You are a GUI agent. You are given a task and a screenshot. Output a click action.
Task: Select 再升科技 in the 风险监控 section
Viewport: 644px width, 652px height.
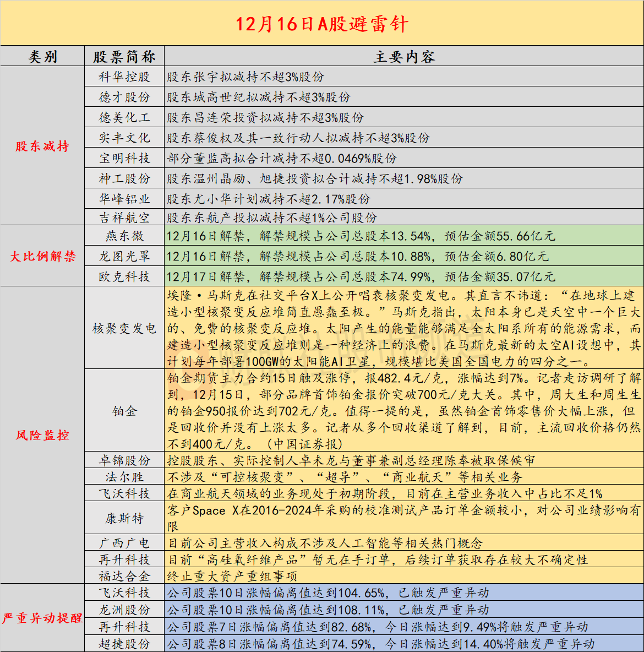tap(124, 559)
